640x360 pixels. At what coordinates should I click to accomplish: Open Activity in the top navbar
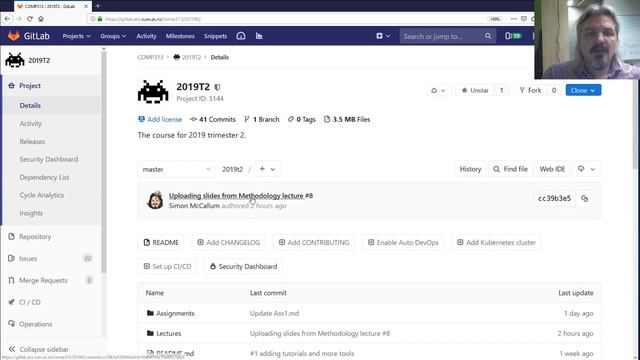[146, 36]
